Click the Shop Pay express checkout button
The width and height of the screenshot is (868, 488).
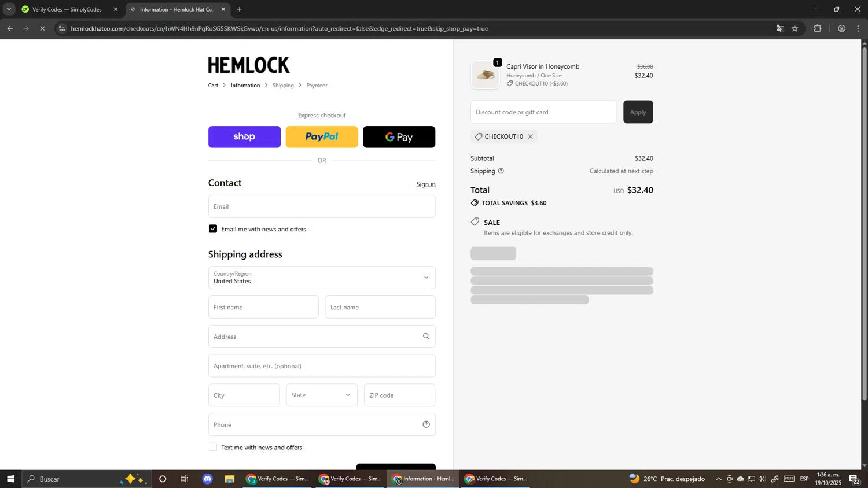244,137
